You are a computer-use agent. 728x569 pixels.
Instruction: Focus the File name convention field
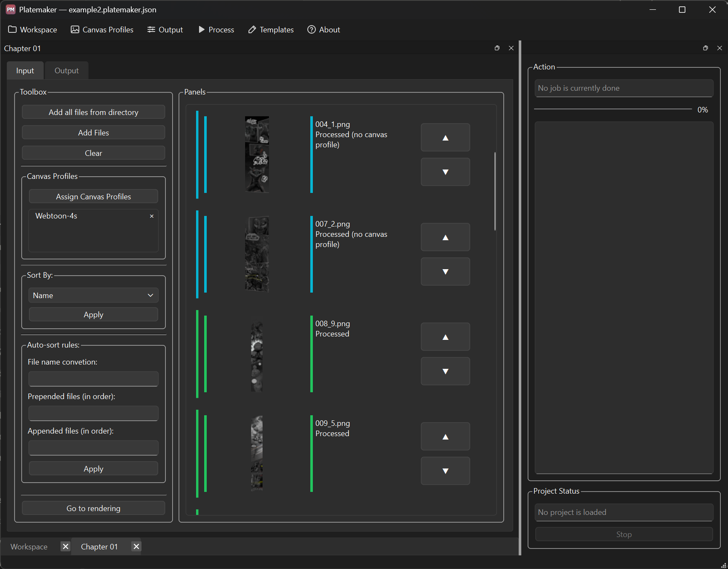tap(93, 379)
